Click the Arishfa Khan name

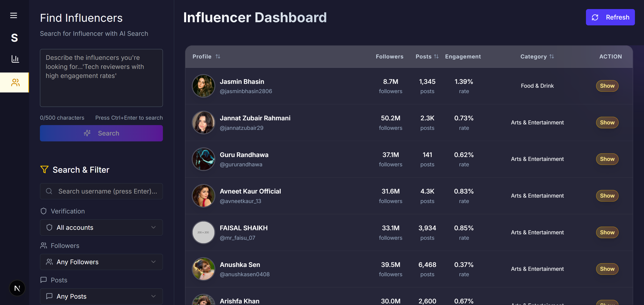pyautogui.click(x=239, y=301)
